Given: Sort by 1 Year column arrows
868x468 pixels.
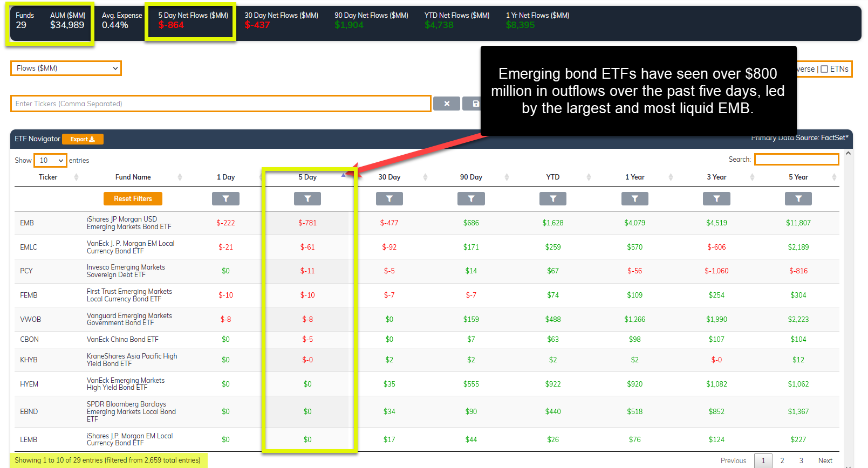Looking at the screenshot, I should [671, 177].
